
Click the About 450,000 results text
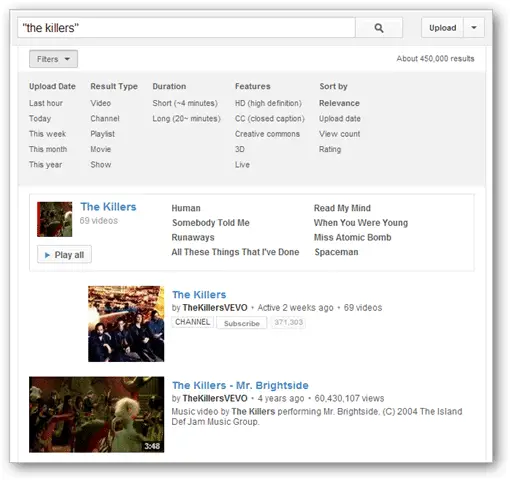point(435,59)
